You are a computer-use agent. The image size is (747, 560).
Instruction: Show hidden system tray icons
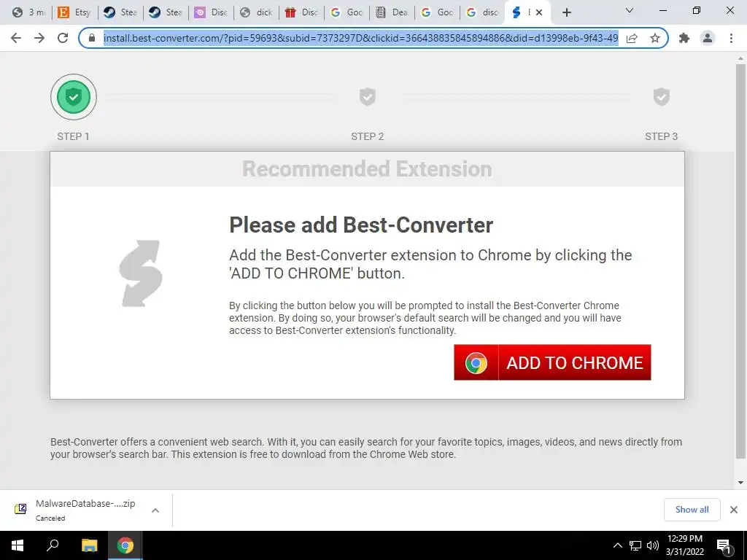click(617, 545)
